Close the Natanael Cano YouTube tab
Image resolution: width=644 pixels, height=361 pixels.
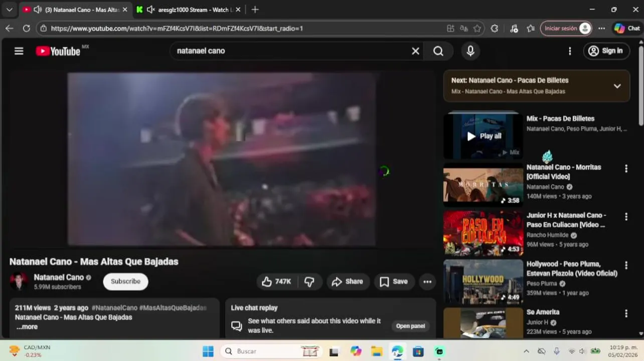click(124, 10)
